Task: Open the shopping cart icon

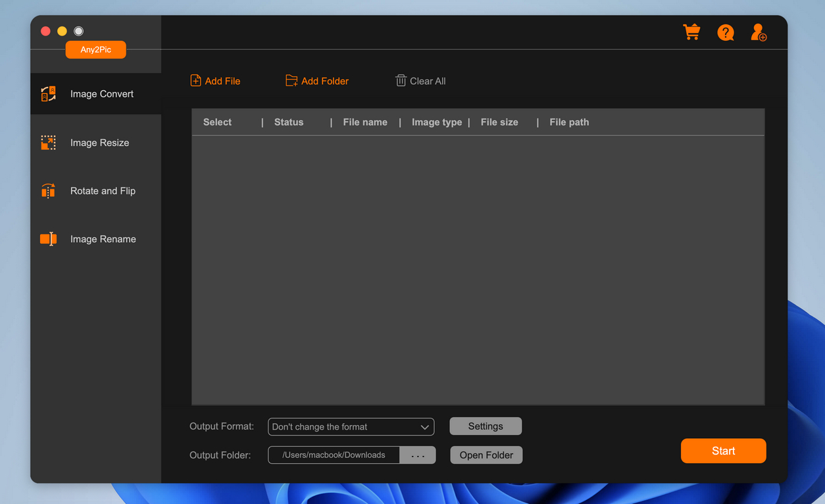Action: click(x=691, y=32)
